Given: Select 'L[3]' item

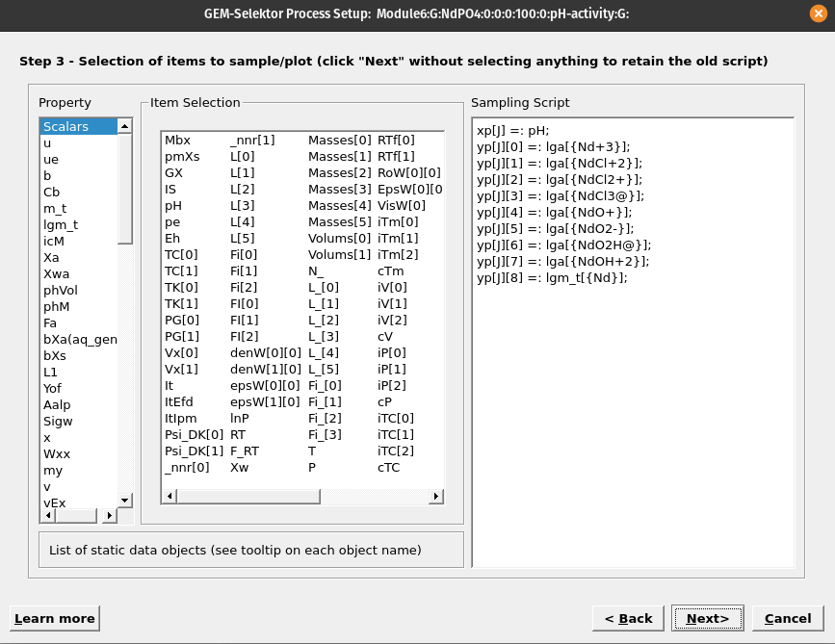Looking at the screenshot, I should (x=243, y=205).
